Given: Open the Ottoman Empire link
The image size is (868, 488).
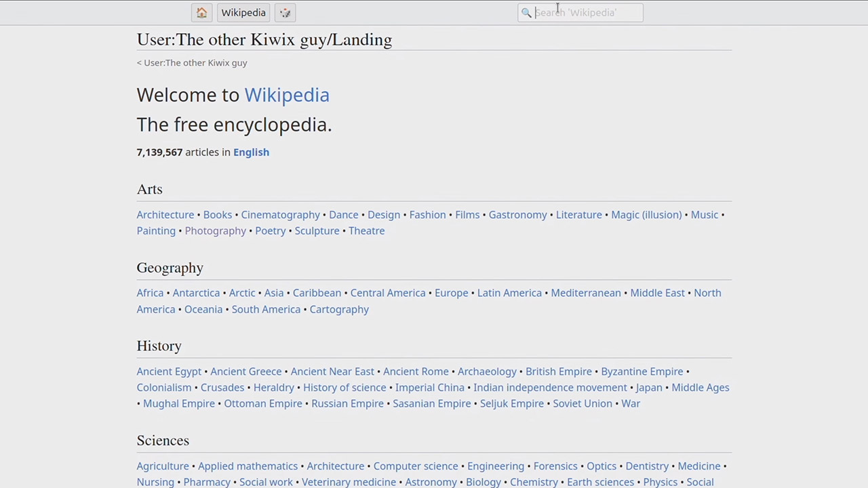Looking at the screenshot, I should [x=263, y=404].
